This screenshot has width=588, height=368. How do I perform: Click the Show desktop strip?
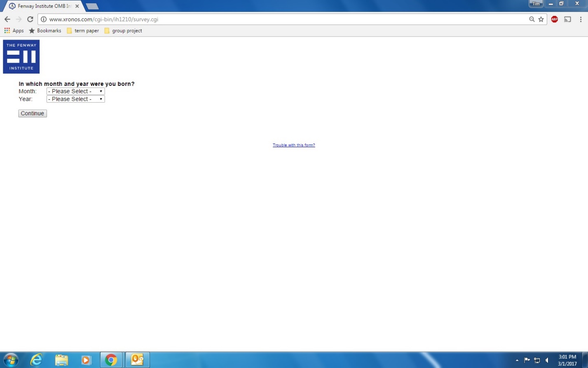click(585, 360)
